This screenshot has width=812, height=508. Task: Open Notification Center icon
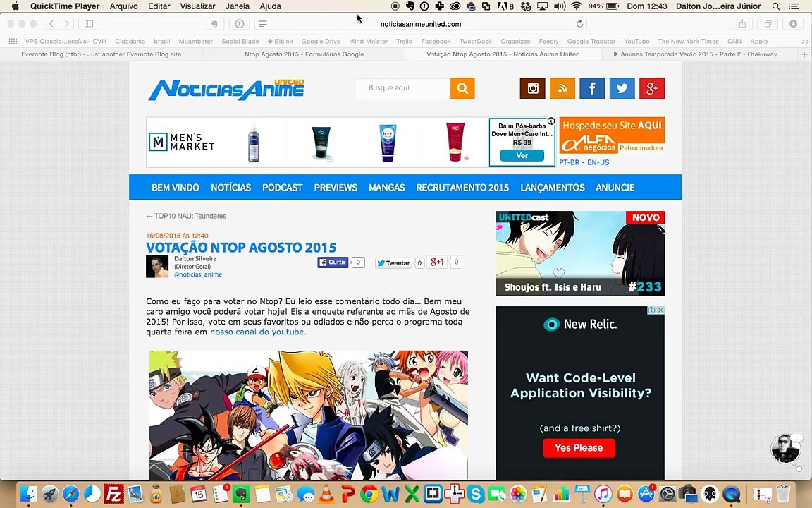click(x=794, y=6)
